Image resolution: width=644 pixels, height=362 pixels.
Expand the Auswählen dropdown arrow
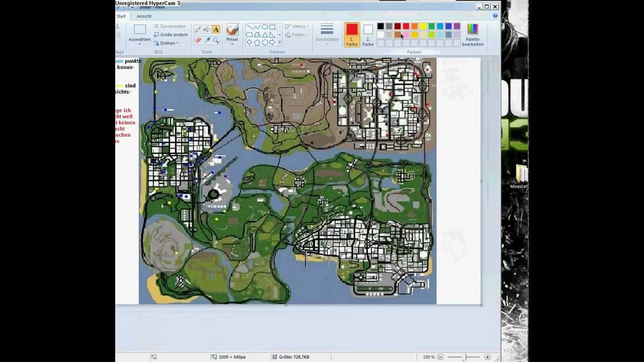tap(139, 44)
